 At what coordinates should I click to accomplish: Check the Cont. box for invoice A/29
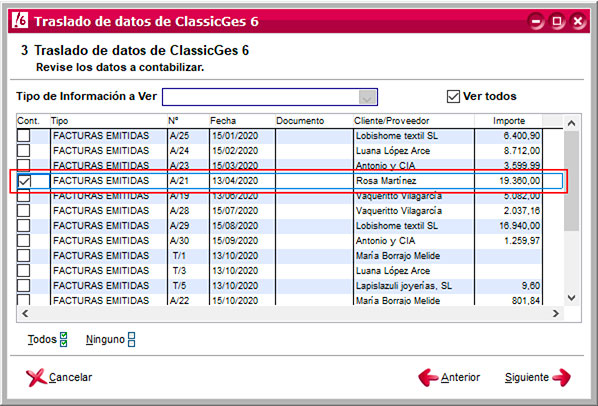click(24, 226)
